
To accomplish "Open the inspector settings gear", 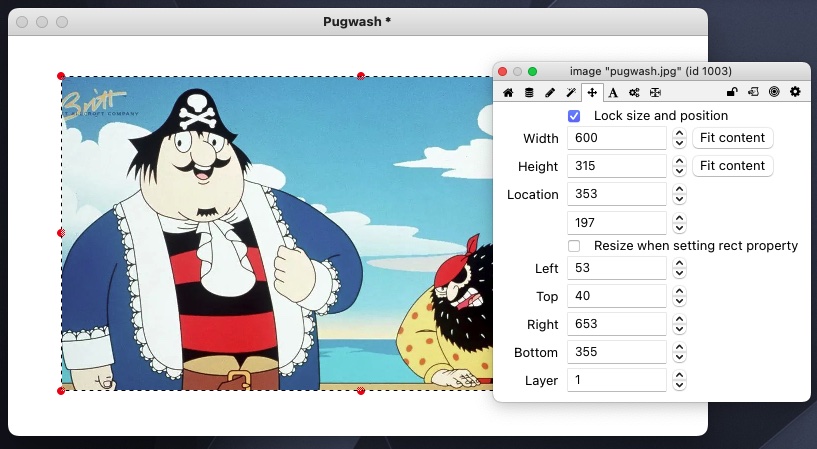I will (x=795, y=93).
